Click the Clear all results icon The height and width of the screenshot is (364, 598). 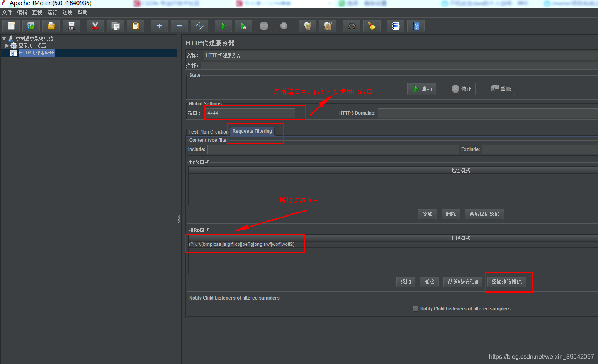click(328, 26)
